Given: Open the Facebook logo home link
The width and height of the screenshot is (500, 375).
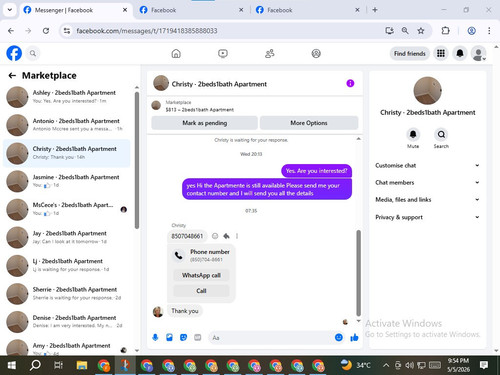Looking at the screenshot, I should (x=14, y=53).
